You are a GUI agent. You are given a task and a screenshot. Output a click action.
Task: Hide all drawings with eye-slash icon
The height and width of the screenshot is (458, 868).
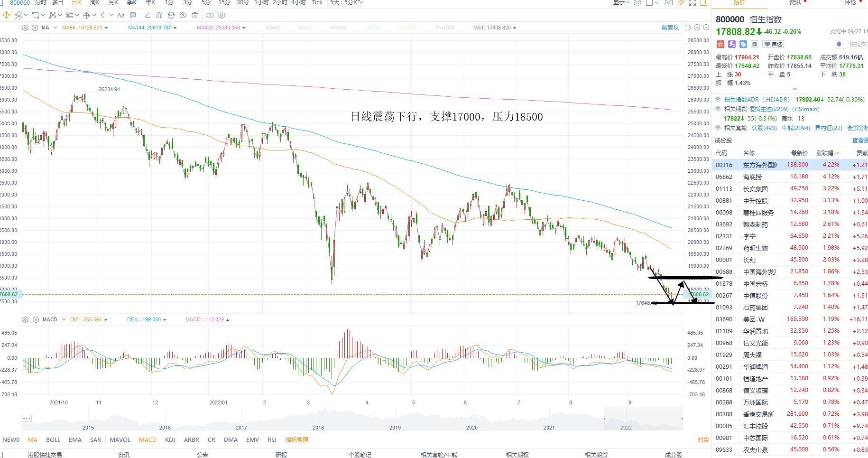tap(183, 15)
